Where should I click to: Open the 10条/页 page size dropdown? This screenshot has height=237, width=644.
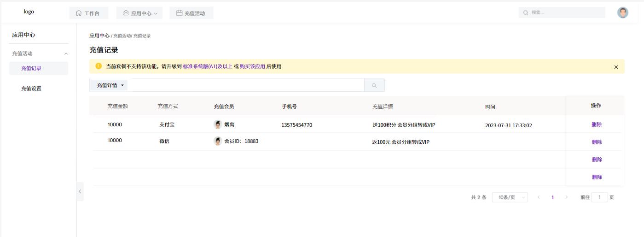click(510, 197)
